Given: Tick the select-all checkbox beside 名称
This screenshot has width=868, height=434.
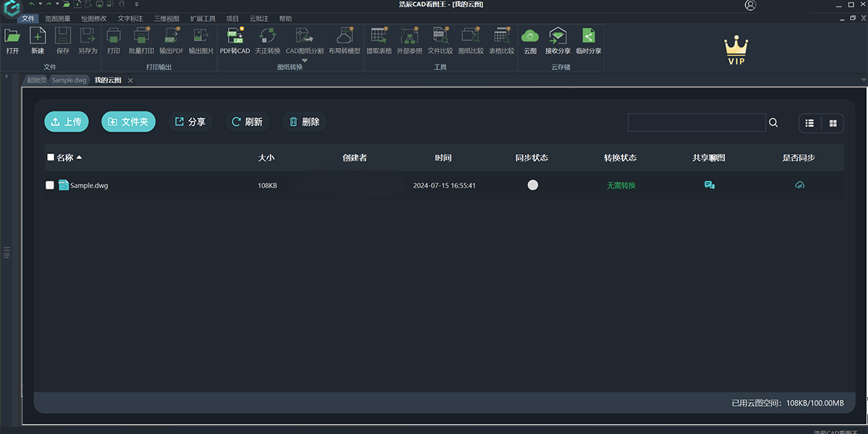Looking at the screenshot, I should tap(51, 157).
